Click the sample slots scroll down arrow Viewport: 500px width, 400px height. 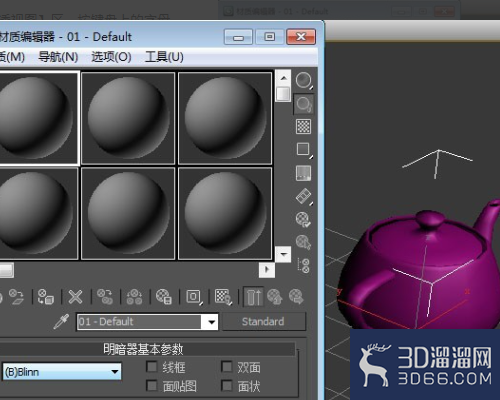click(x=284, y=254)
